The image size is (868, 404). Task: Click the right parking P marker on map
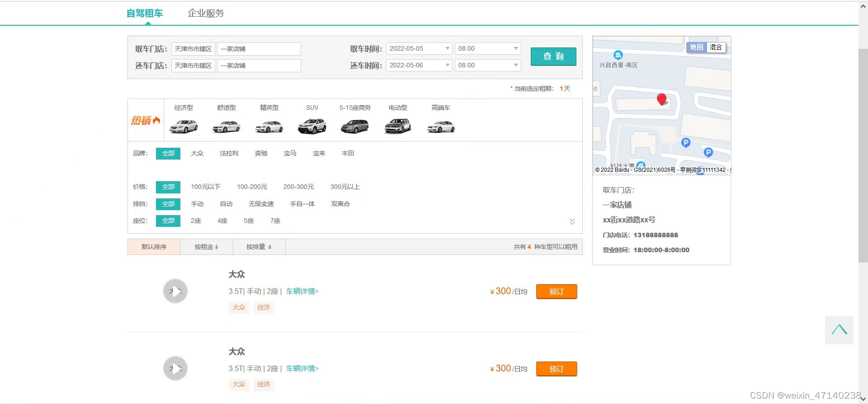(708, 152)
